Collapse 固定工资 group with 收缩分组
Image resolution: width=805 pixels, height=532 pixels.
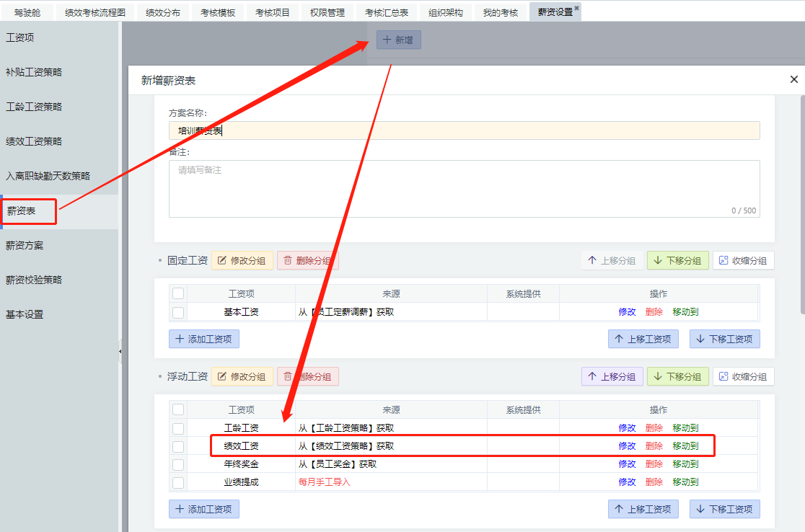744,260
